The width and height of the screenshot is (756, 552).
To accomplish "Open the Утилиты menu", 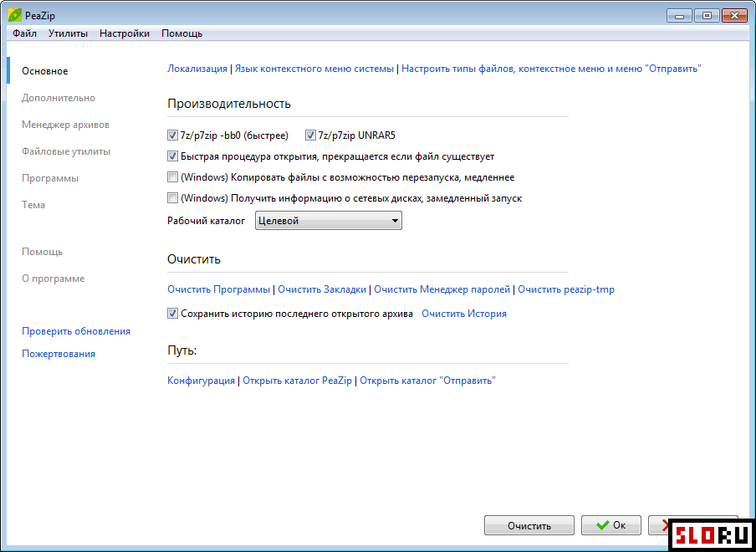I will pyautogui.click(x=68, y=33).
